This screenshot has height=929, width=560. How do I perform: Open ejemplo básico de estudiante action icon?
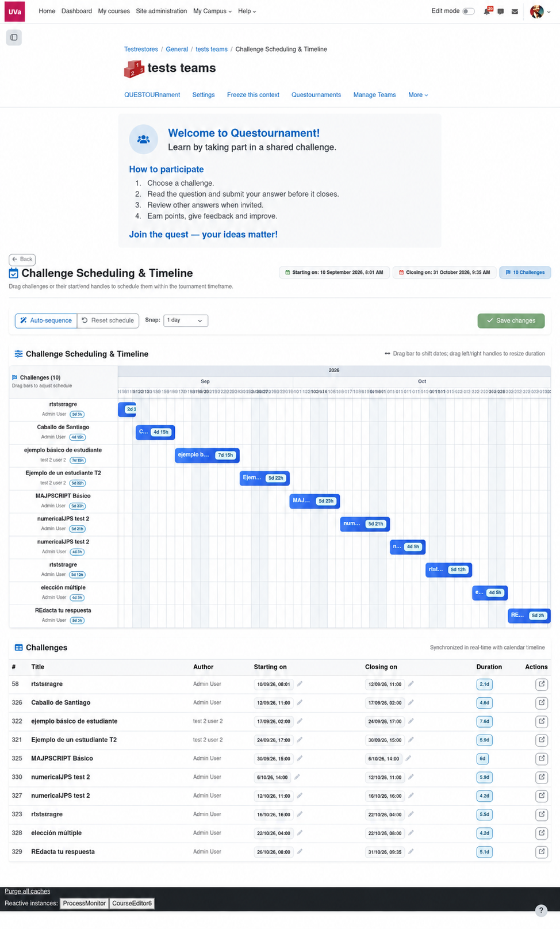(x=542, y=721)
